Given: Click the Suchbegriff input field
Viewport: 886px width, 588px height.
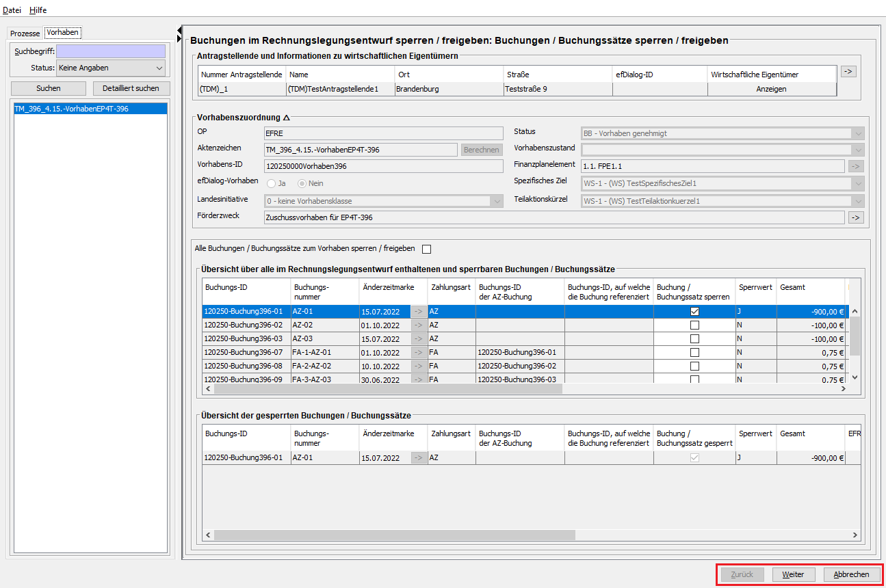Looking at the screenshot, I should coord(111,51).
